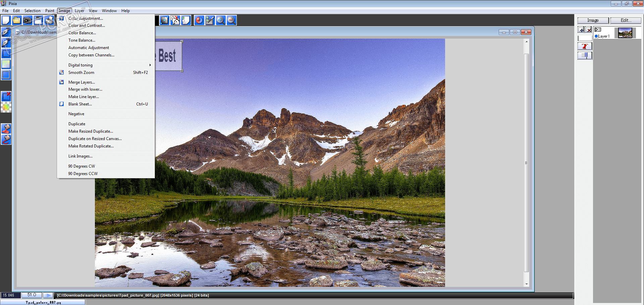Open the View menu

(93, 11)
